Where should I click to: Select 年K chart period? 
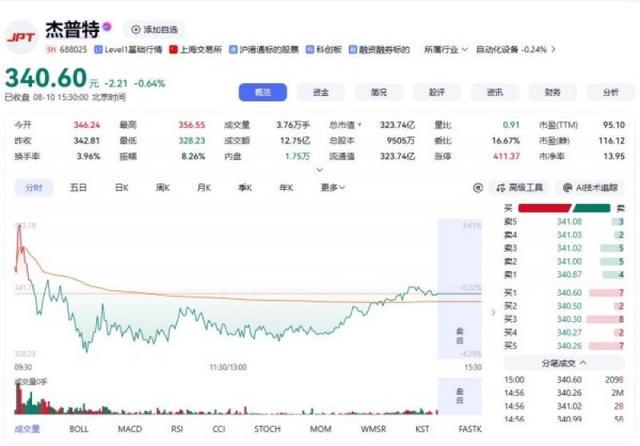(x=286, y=188)
